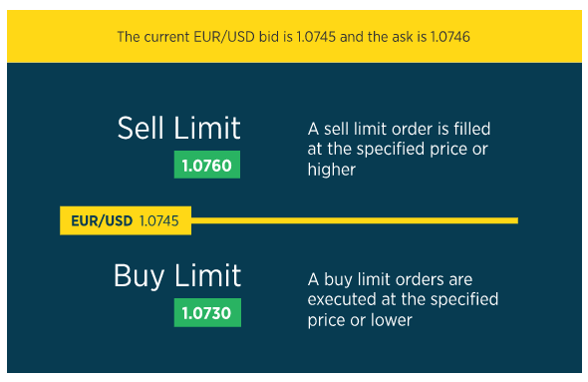Click "A sell limit order is filled" line
Screen dimensions: 588x382
tap(399, 129)
